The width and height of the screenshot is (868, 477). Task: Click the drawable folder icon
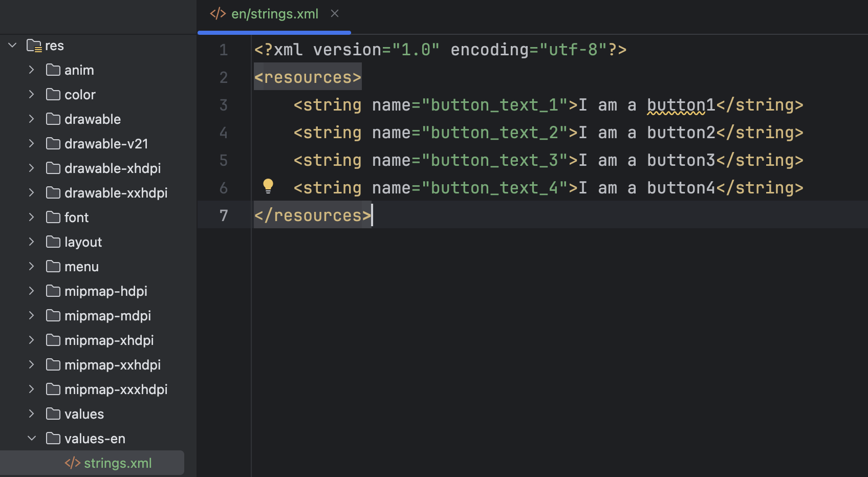coord(53,119)
